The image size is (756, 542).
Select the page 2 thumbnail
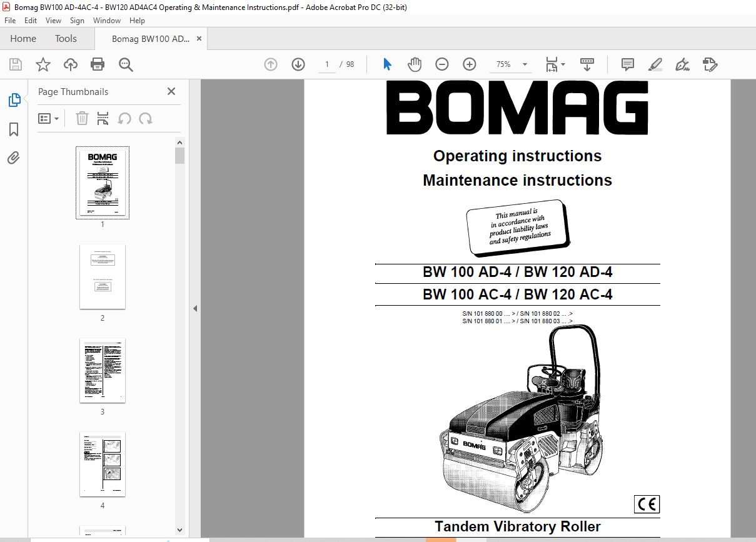point(103,276)
